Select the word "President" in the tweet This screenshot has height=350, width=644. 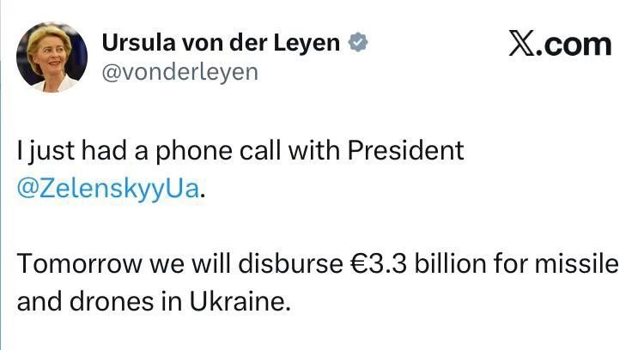[406, 150]
